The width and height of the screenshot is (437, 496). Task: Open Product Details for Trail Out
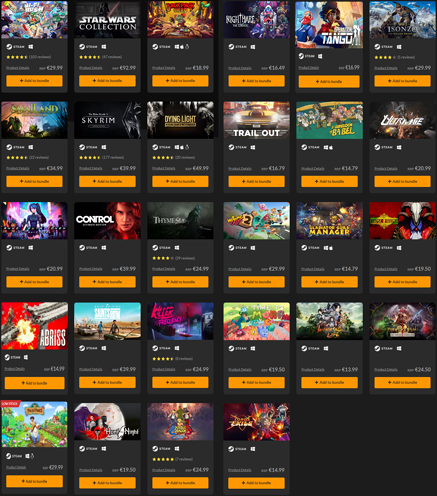point(240,169)
